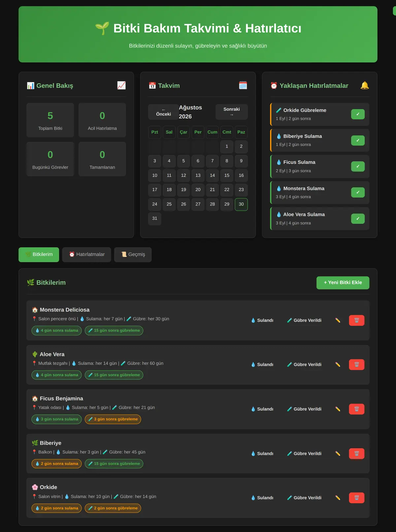Edit Monstera Deliciosa with pencil icon
The width and height of the screenshot is (396, 532).
click(338, 320)
